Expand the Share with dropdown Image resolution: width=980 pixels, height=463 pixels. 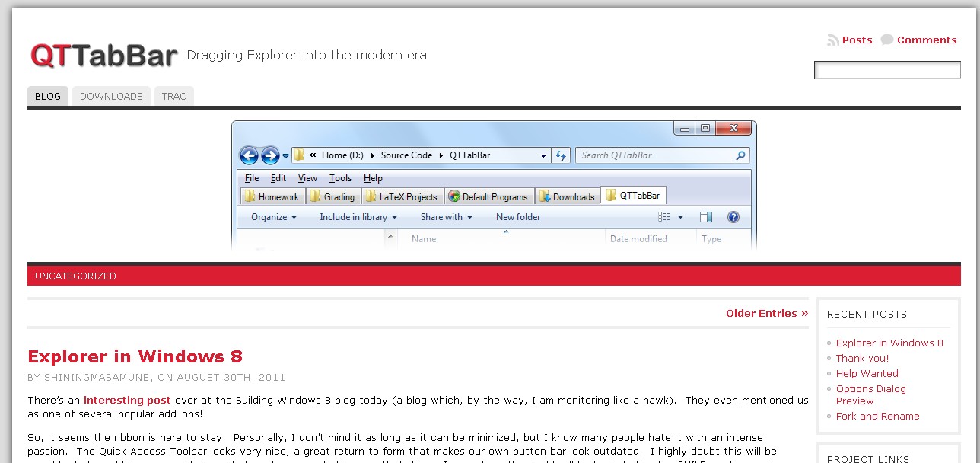pos(447,217)
